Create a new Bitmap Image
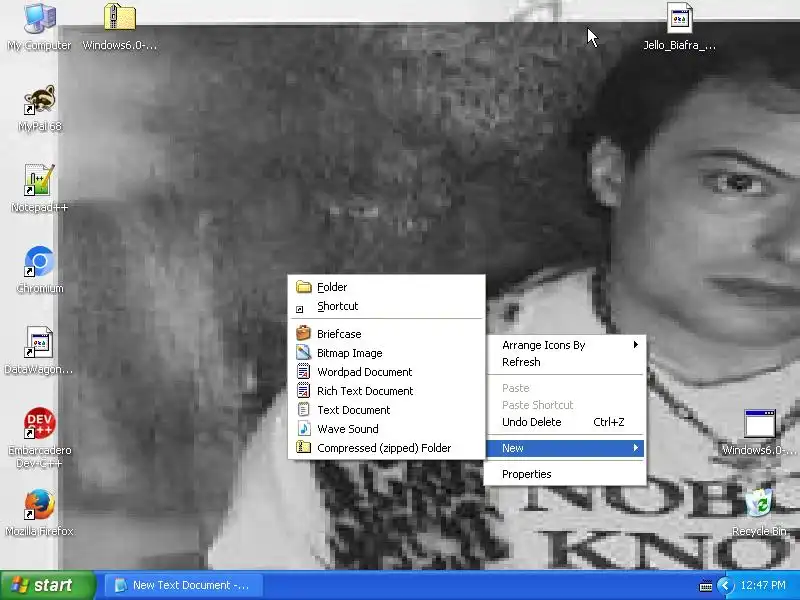 386,353
